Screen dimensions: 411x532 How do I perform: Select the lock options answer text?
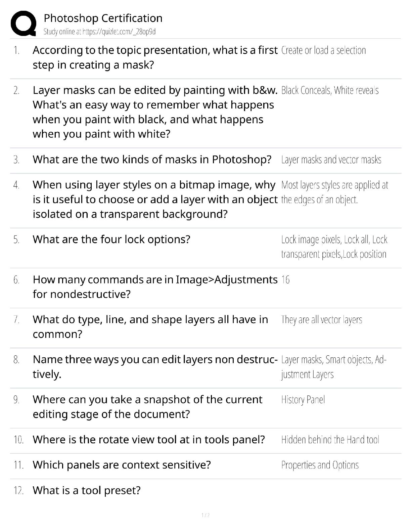click(x=334, y=247)
